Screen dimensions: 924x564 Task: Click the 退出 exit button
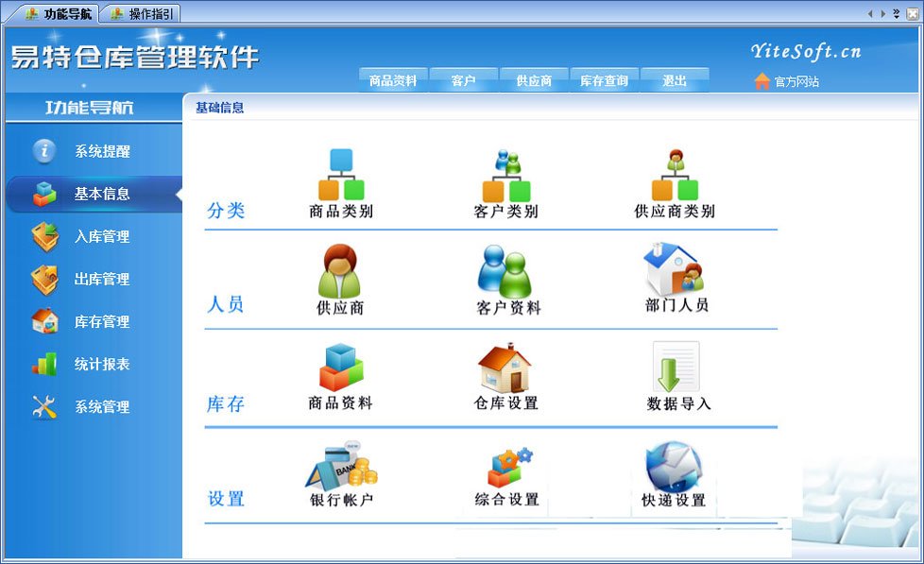(x=675, y=81)
